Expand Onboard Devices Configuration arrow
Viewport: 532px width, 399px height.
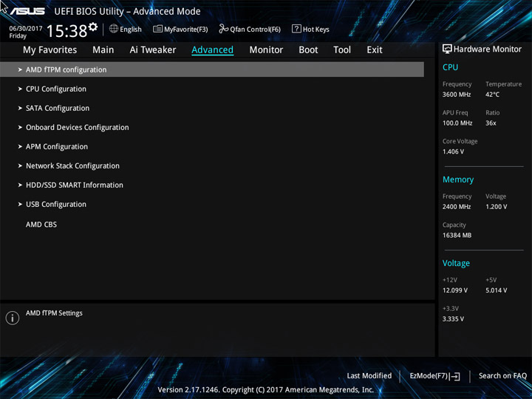20,127
